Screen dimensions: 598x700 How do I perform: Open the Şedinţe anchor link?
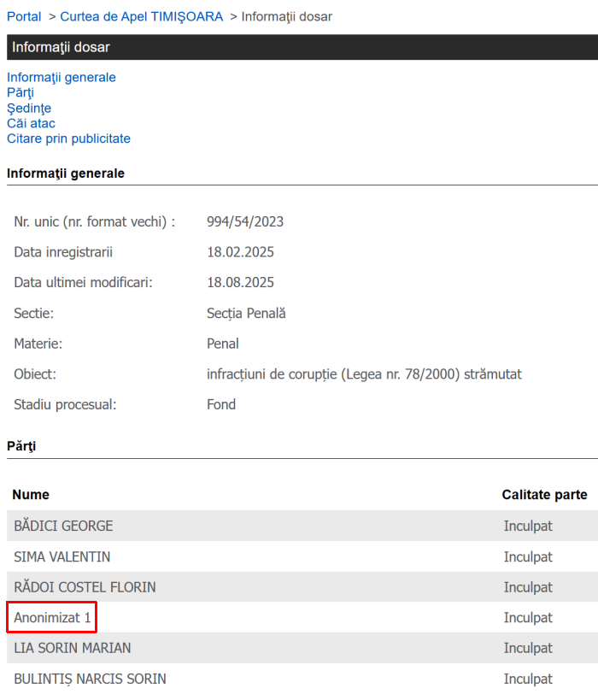(29, 108)
